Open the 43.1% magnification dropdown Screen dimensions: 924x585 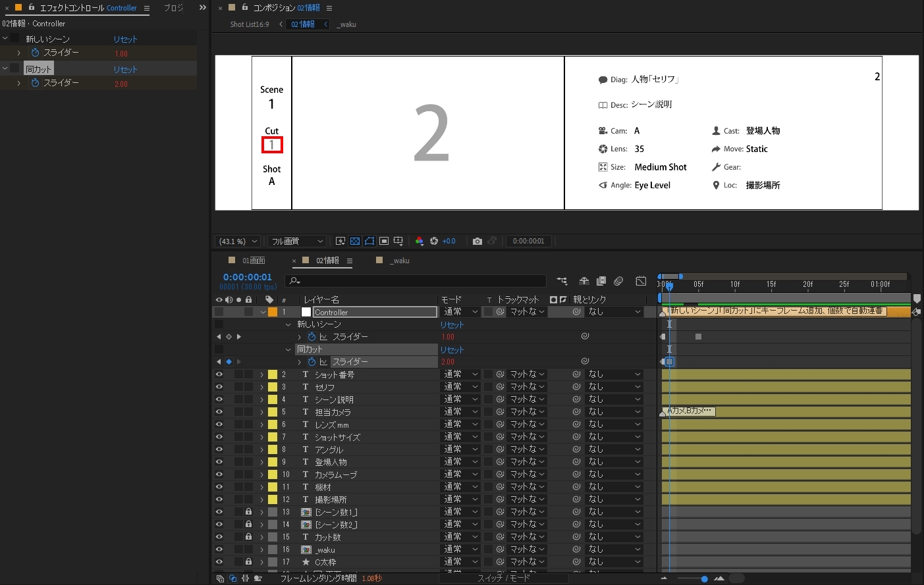tap(238, 242)
